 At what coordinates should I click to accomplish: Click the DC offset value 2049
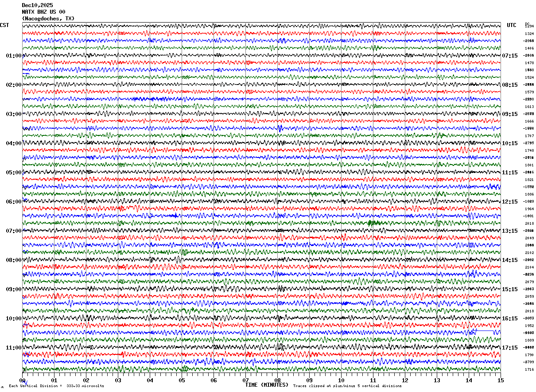click(529, 238)
